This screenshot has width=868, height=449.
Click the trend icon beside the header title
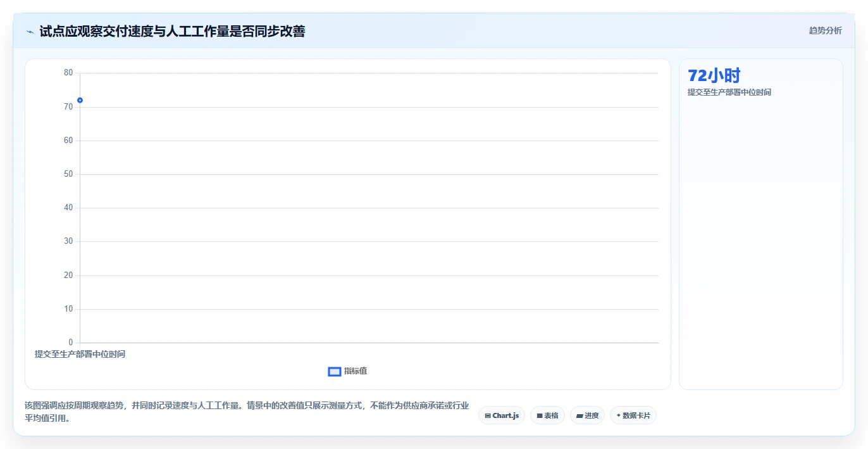[x=30, y=31]
